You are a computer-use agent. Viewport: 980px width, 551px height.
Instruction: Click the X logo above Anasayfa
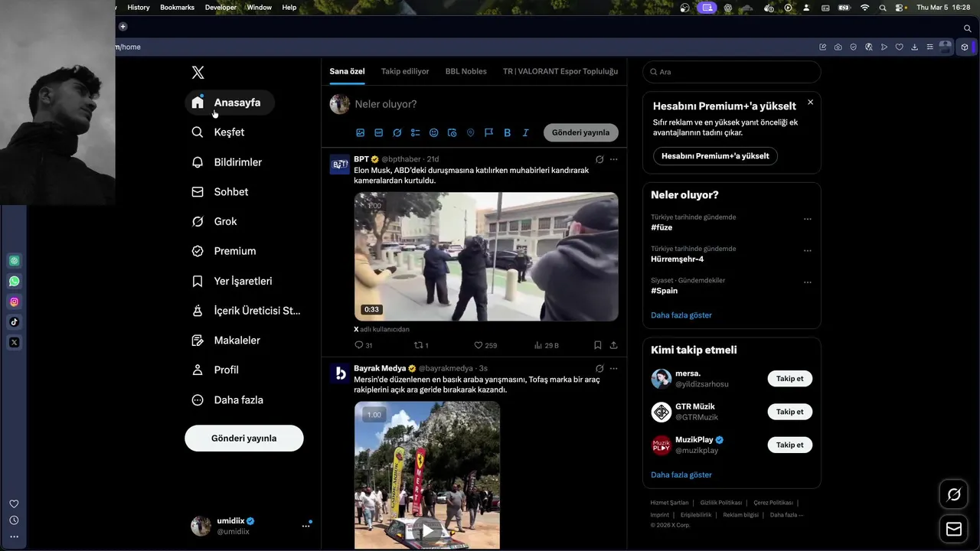click(198, 73)
